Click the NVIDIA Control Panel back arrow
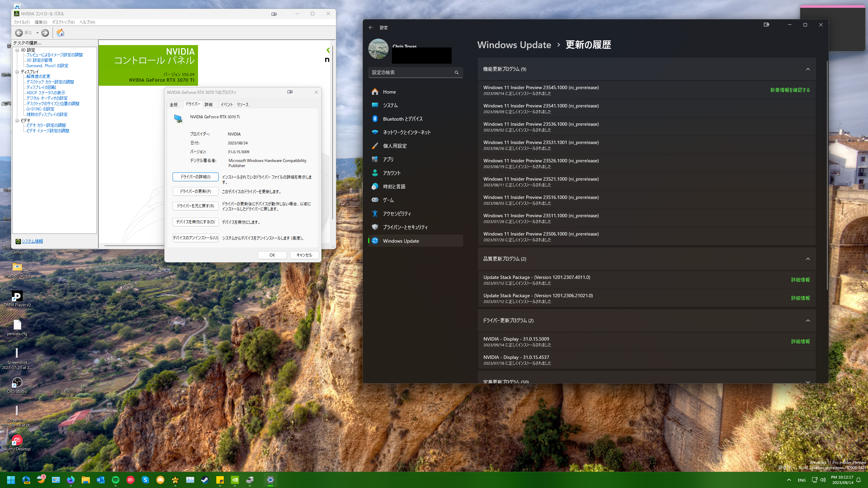The width and height of the screenshot is (868, 488). 19,33
